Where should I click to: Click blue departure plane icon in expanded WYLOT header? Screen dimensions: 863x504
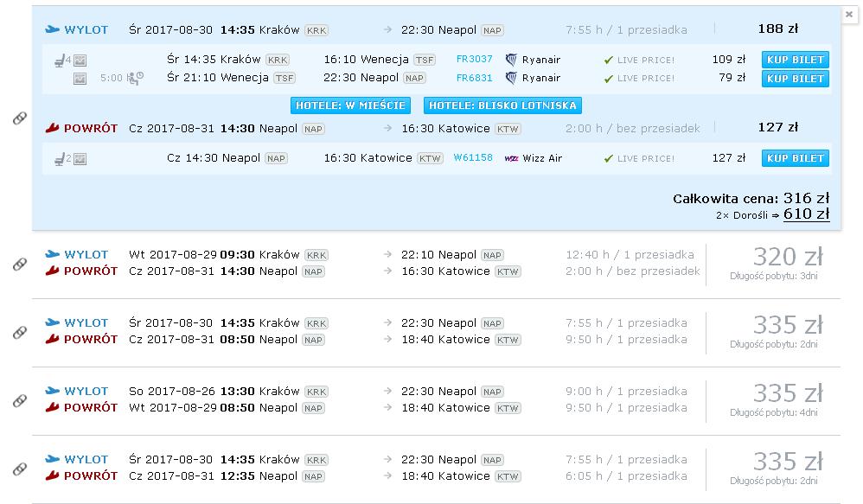(x=52, y=29)
